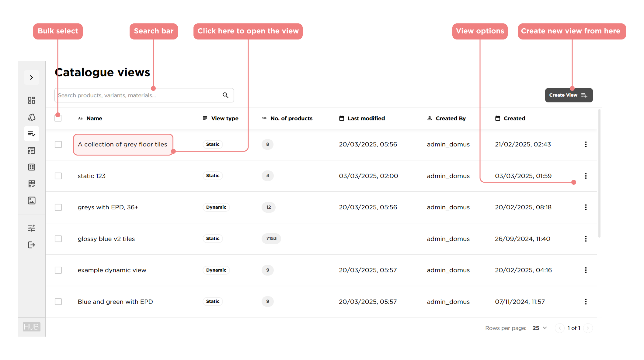
Task: Open options menu for Blue and green with EPD
Action: pyautogui.click(x=586, y=302)
